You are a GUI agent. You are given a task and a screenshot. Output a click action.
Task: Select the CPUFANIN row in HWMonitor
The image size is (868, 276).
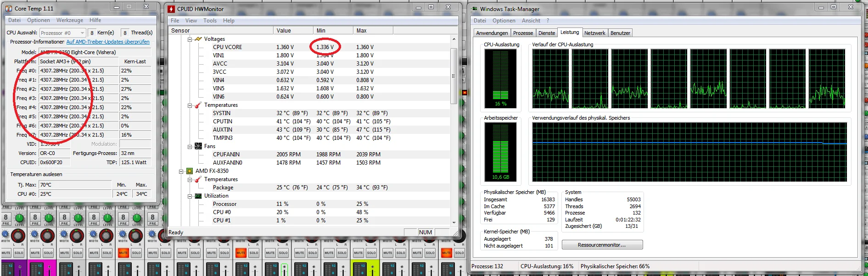308,155
